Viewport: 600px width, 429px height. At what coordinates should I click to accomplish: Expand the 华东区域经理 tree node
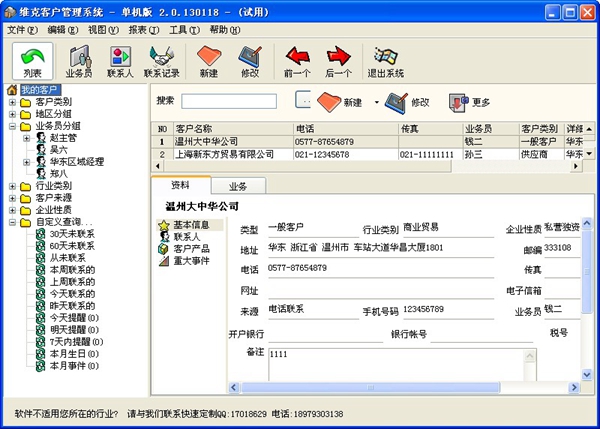(26, 162)
